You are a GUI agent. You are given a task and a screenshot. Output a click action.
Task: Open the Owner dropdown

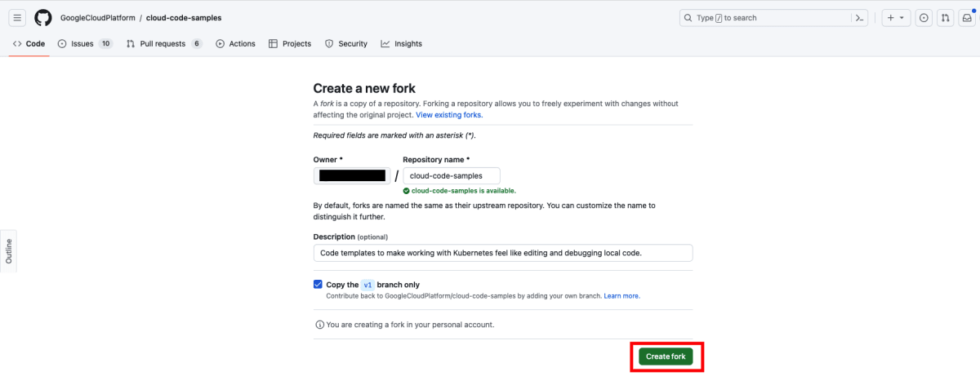(352, 175)
